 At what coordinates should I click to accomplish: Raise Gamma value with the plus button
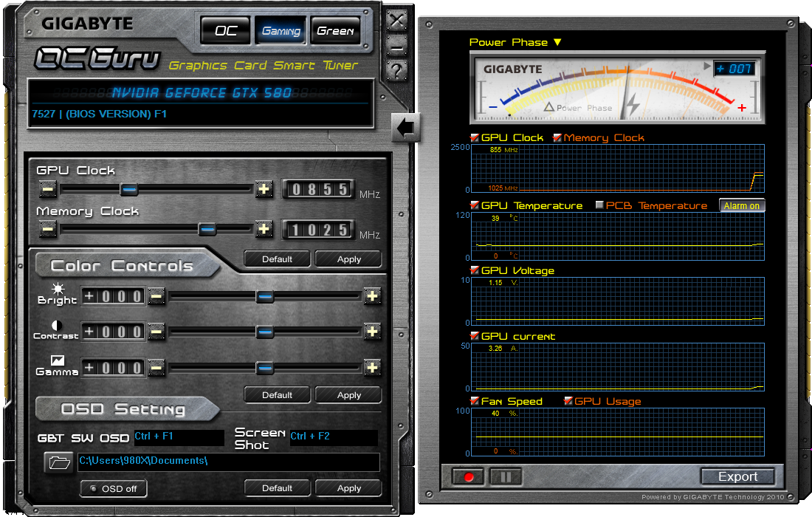pos(372,368)
